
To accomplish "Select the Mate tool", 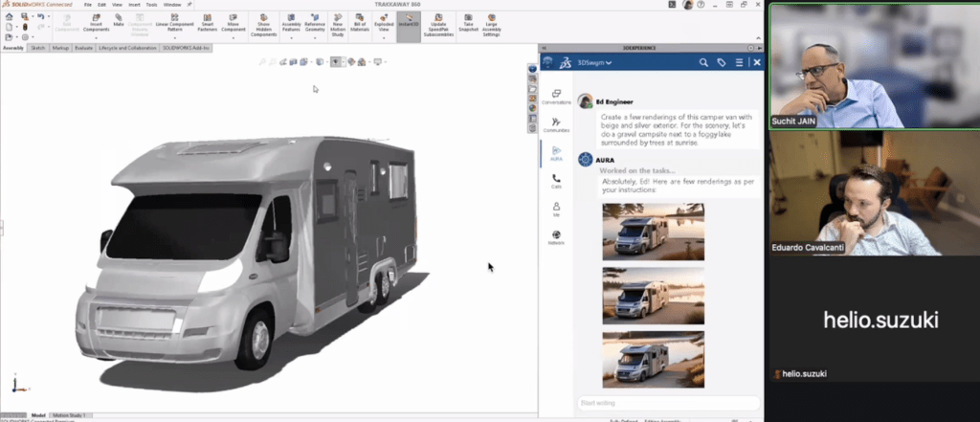I will coord(119,22).
